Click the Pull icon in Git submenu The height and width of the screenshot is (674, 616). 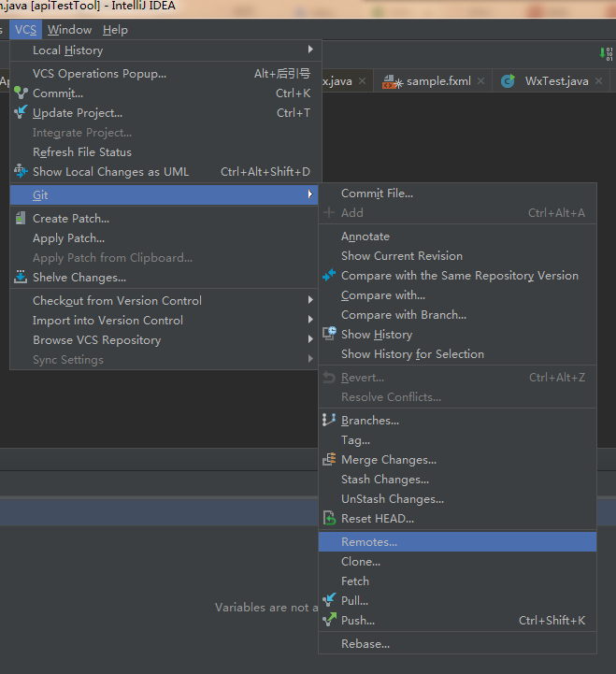329,599
